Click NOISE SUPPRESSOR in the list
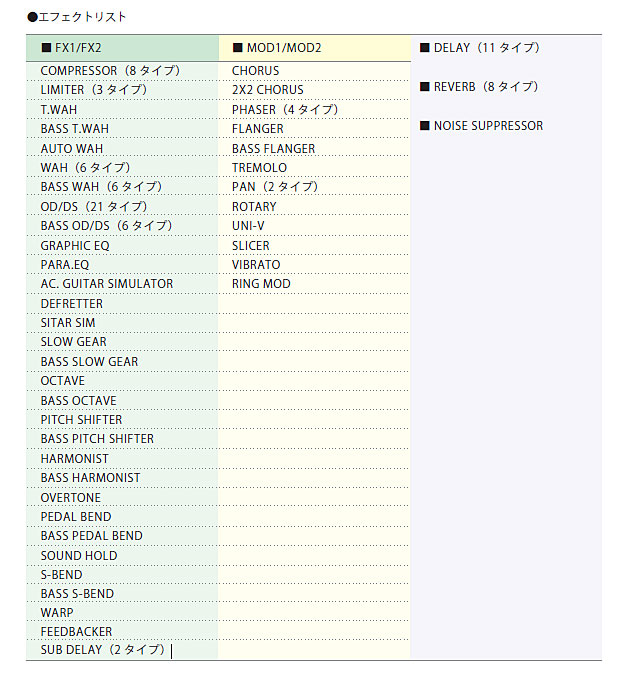 tap(488, 125)
